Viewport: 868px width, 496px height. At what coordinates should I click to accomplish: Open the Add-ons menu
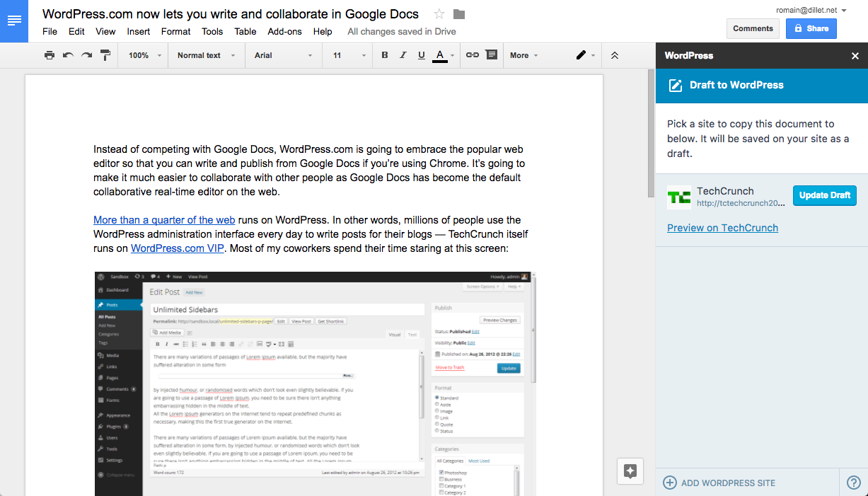pos(284,31)
